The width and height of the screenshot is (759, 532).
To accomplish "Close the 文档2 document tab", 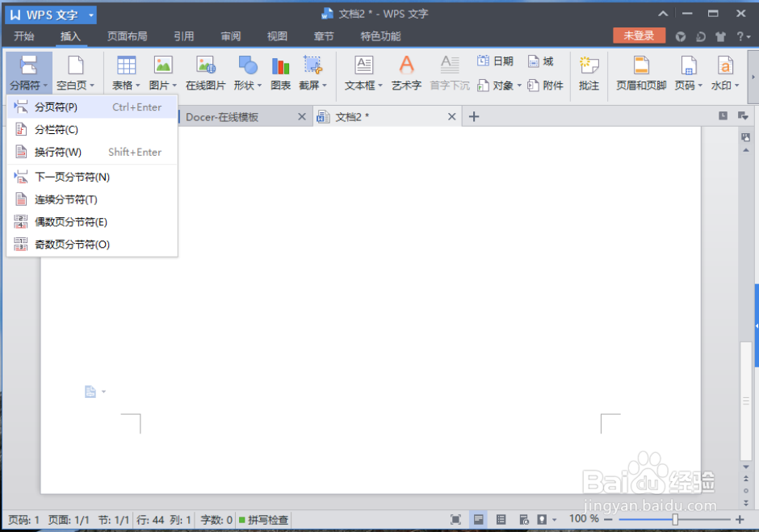I will [x=451, y=117].
